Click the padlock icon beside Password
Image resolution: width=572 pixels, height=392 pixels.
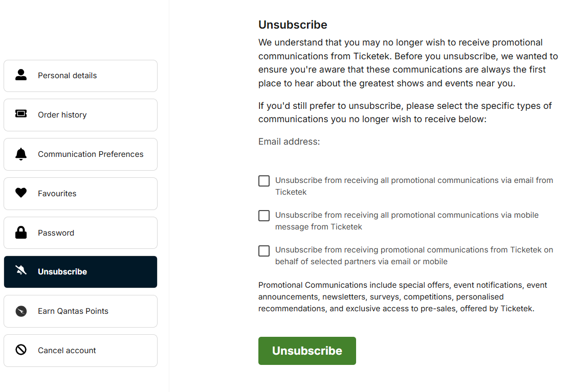21,233
